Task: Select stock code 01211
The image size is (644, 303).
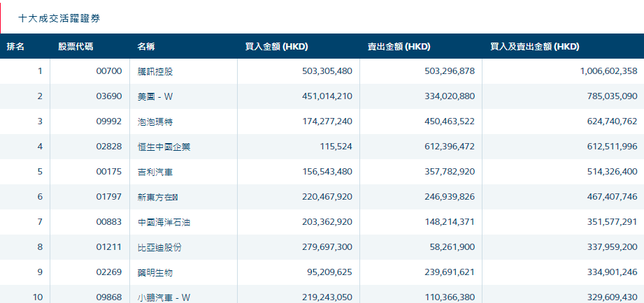Action: pos(109,247)
